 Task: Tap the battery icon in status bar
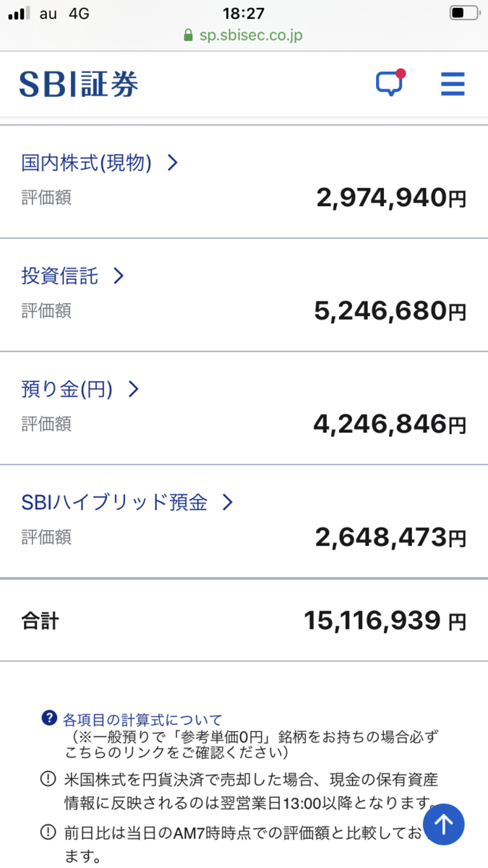pos(463,13)
